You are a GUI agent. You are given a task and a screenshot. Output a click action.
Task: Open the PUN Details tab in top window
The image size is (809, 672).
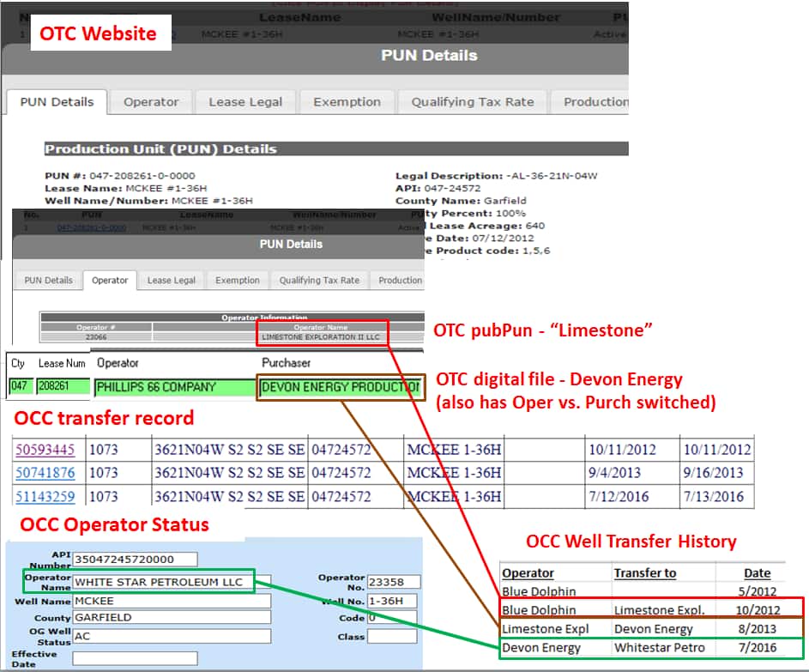(57, 101)
